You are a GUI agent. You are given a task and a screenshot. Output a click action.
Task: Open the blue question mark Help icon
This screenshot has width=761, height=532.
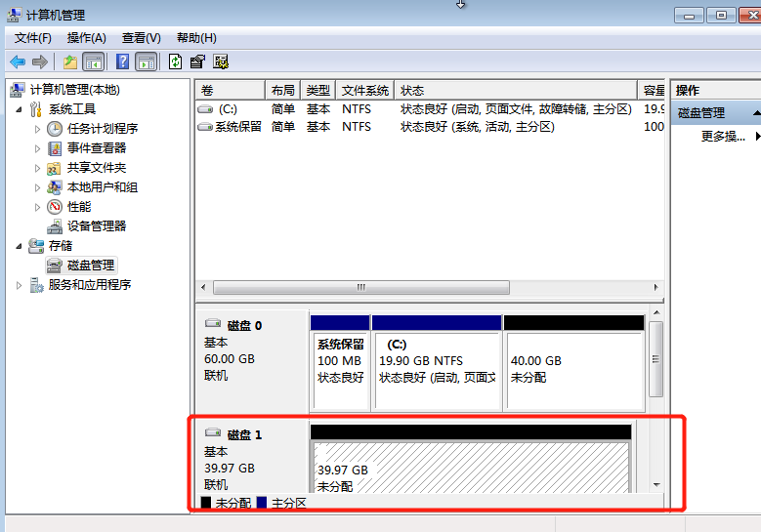coord(123,61)
